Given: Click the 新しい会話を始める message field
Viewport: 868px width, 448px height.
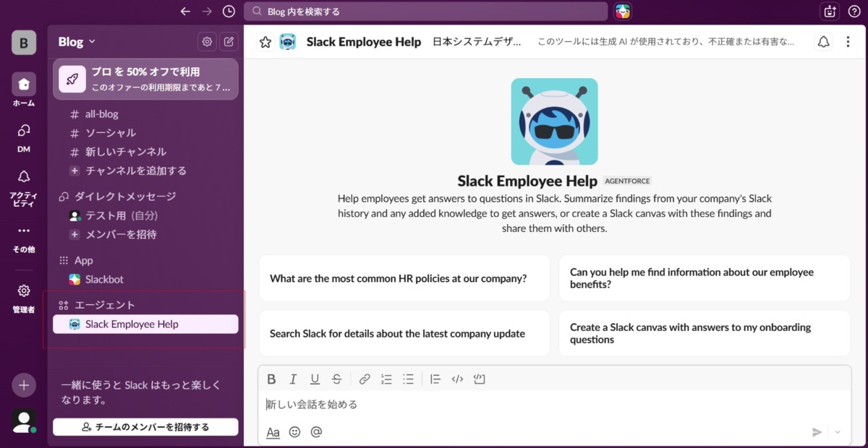Looking at the screenshot, I should point(554,405).
